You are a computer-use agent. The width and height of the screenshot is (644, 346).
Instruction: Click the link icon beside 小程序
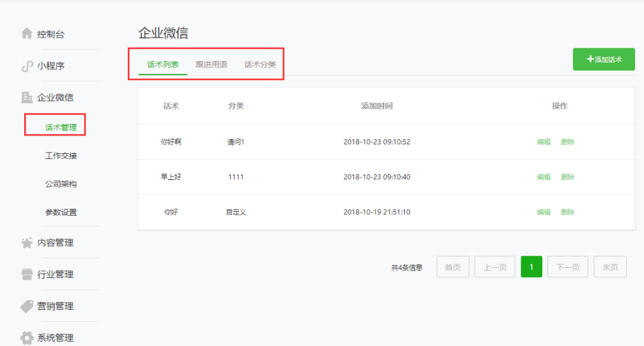(27, 66)
